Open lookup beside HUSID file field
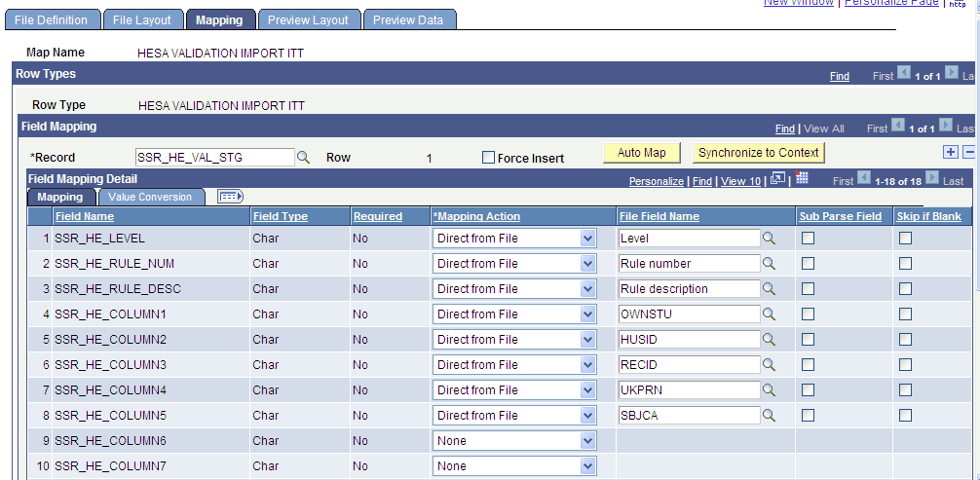The image size is (980, 480). click(769, 340)
